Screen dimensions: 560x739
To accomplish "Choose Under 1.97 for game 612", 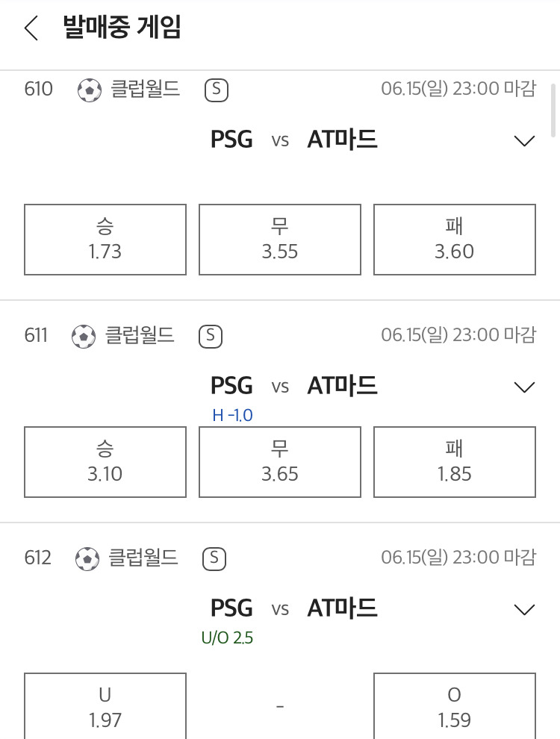I will click(105, 706).
